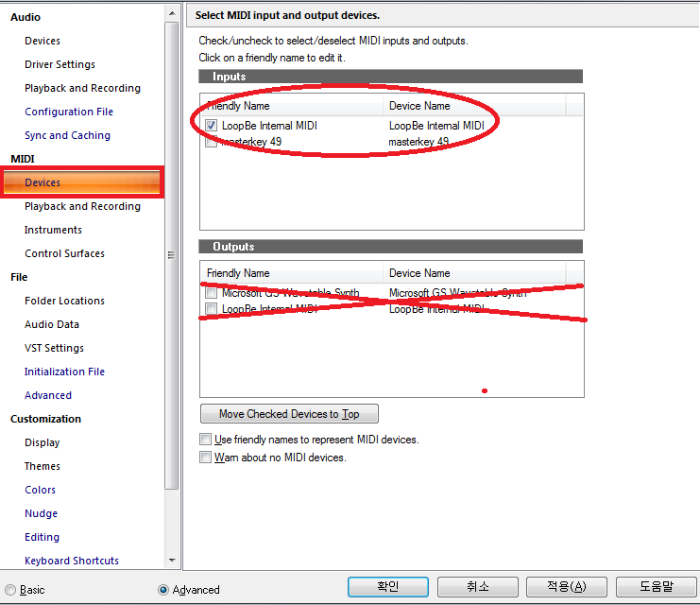Open Nudge settings page
This screenshot has width=700, height=605.
41,513
